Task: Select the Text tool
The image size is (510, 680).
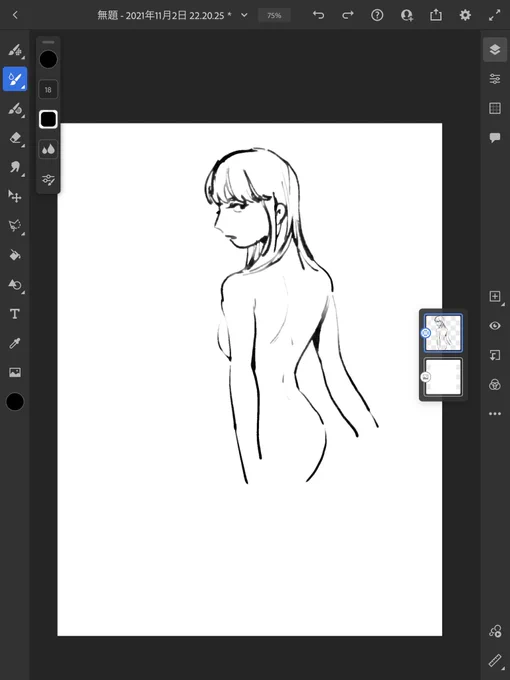Action: click(x=15, y=314)
